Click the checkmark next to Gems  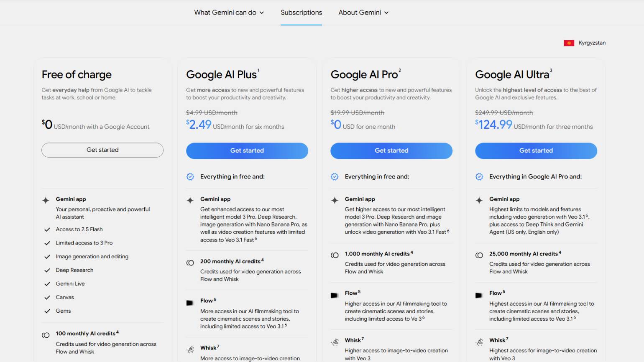47,311
